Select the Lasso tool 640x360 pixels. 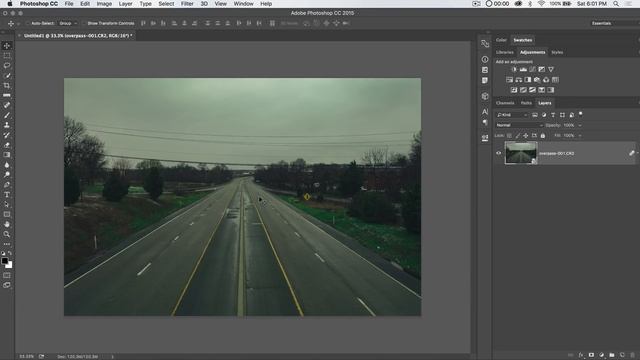(x=7, y=65)
